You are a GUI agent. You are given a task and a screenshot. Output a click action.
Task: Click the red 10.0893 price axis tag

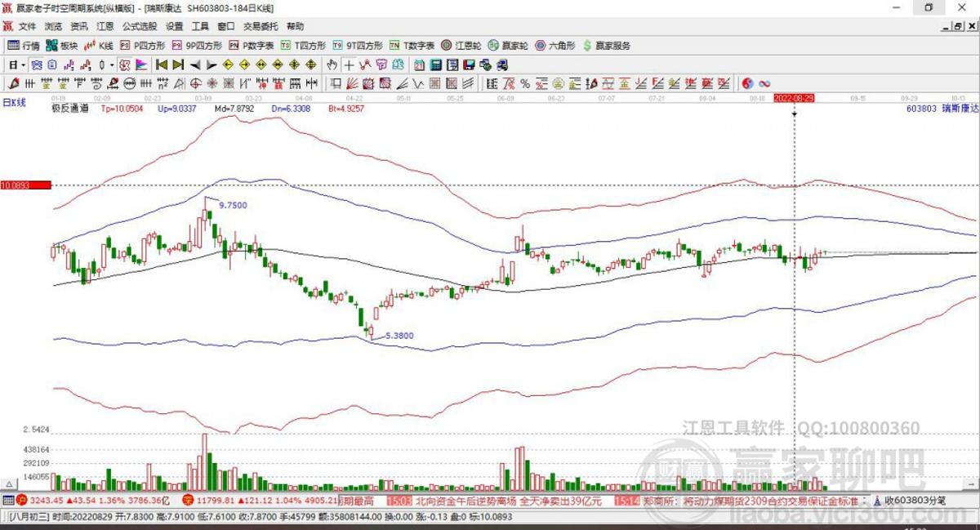[x=25, y=185]
